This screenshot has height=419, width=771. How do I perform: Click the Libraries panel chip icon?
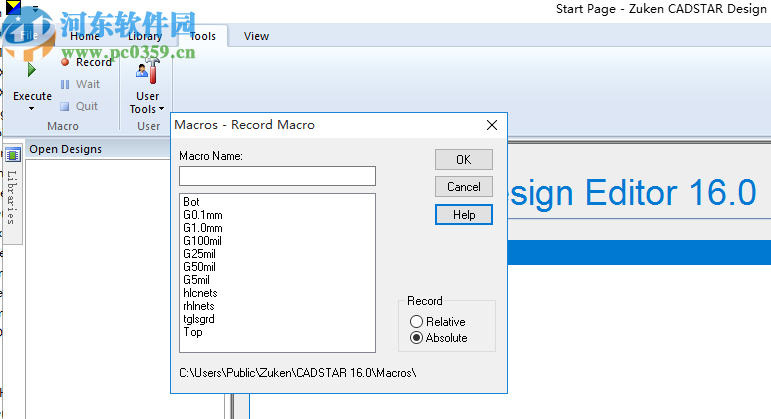(x=13, y=155)
